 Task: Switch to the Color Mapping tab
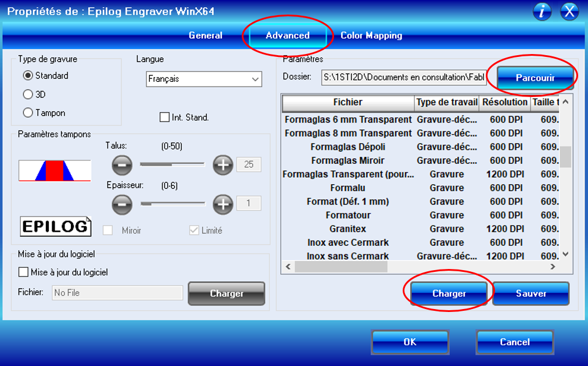pos(371,35)
